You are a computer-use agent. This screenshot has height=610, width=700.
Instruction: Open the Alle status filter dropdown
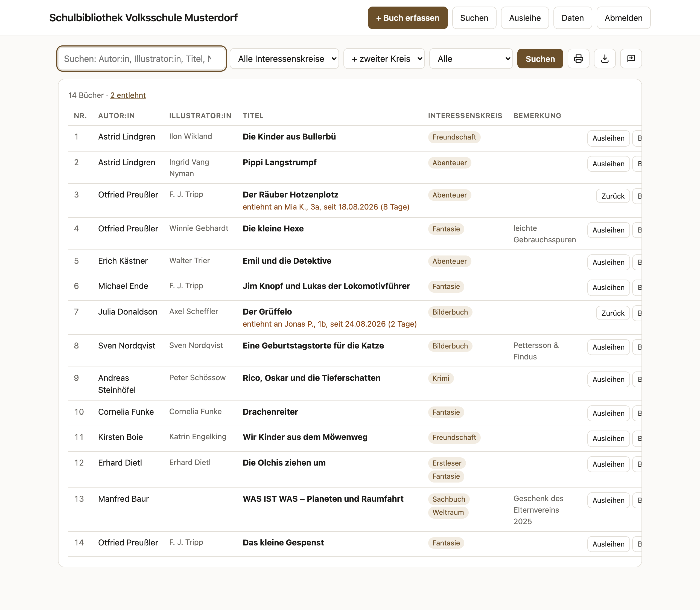click(471, 59)
